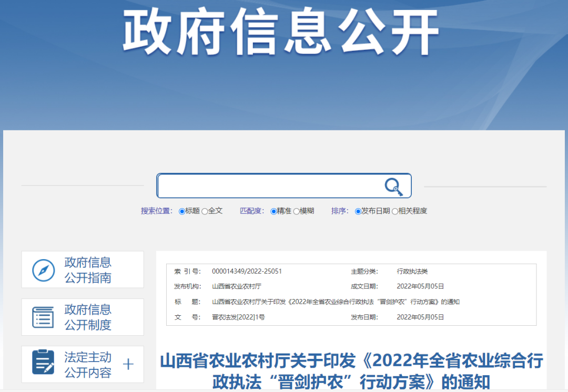Click the list icon beside 政府信息公开制度

pyautogui.click(x=44, y=317)
